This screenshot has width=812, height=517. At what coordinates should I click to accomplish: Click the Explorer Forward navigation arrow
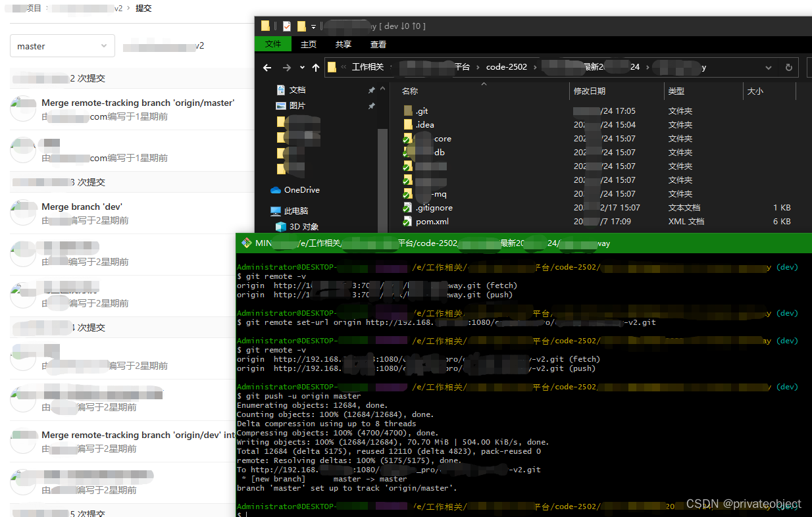pyautogui.click(x=287, y=68)
